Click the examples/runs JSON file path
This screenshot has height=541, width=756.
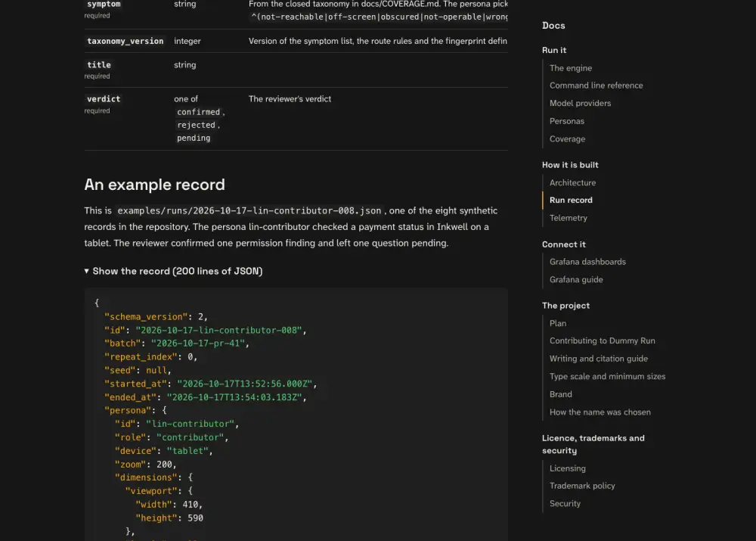click(249, 211)
